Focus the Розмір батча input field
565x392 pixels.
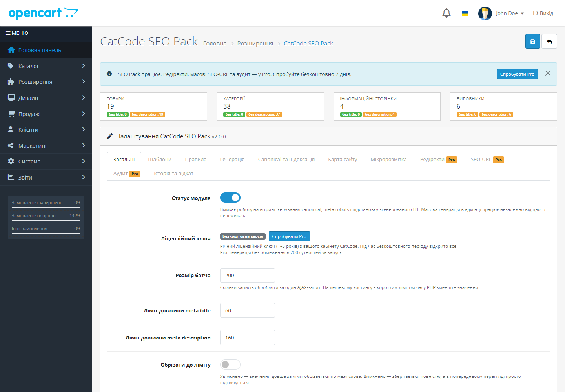pos(248,276)
